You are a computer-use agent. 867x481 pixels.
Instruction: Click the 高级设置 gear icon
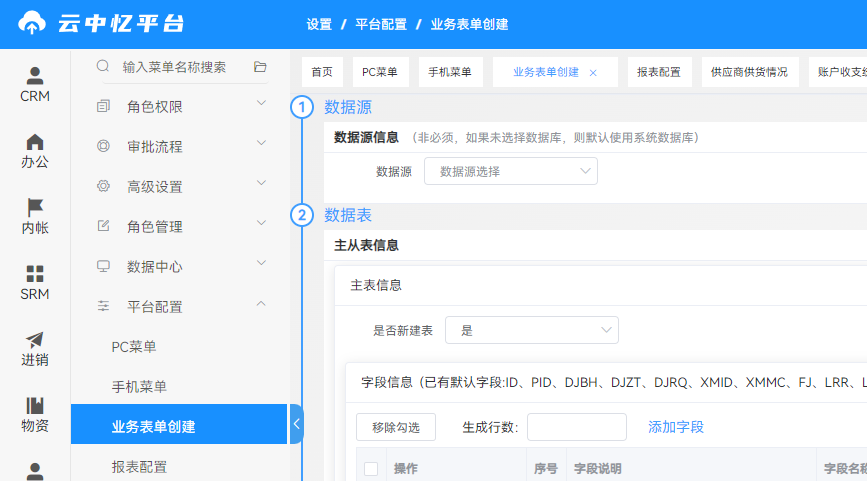(x=103, y=186)
